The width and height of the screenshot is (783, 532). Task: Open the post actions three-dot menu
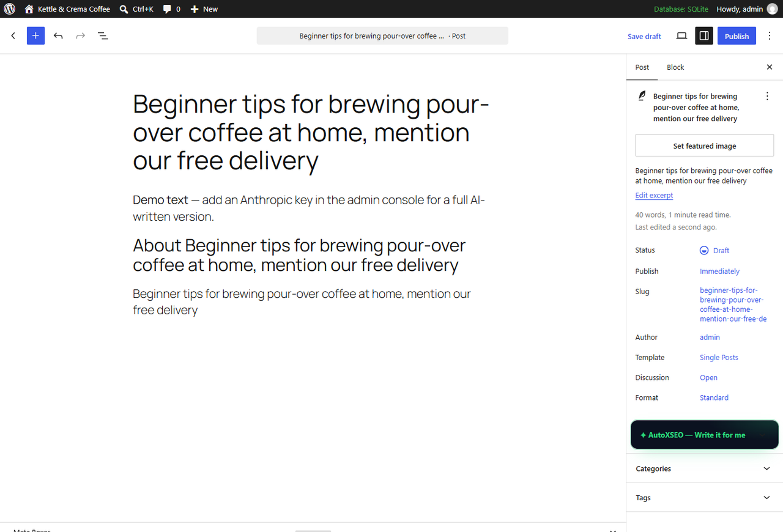point(767,96)
